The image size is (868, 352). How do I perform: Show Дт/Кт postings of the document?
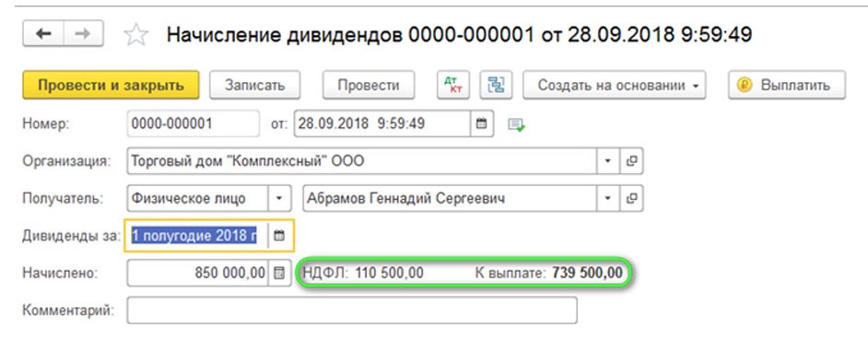tap(452, 85)
